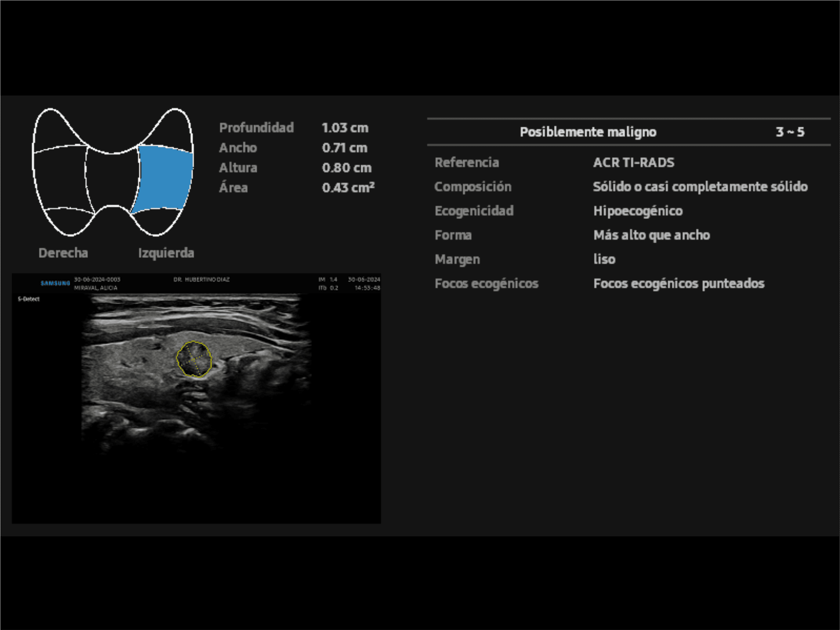Select the isthmus section of thyroid diagram
Screen dimensions: 840x630
112,179
